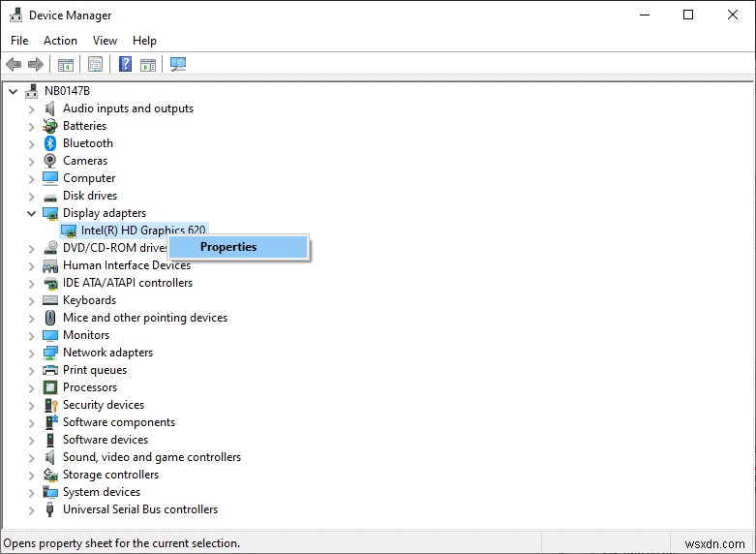The width and height of the screenshot is (756, 554).
Task: Click the Show/Hide Console Tree toolbar icon
Action: click(x=66, y=64)
